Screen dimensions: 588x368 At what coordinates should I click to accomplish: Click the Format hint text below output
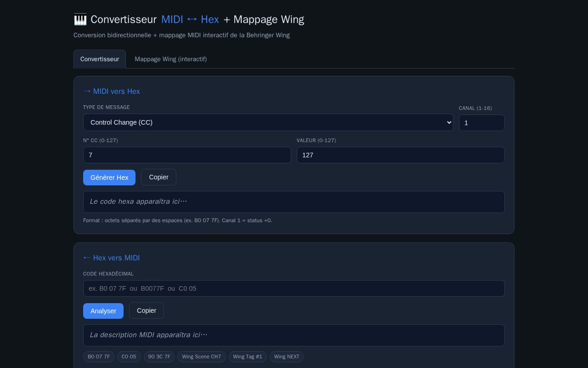click(x=178, y=220)
